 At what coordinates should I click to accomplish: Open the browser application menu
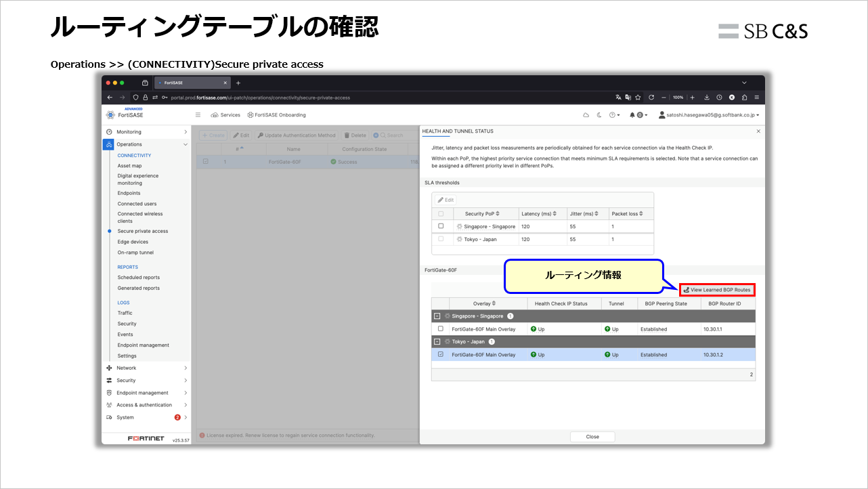(x=756, y=97)
